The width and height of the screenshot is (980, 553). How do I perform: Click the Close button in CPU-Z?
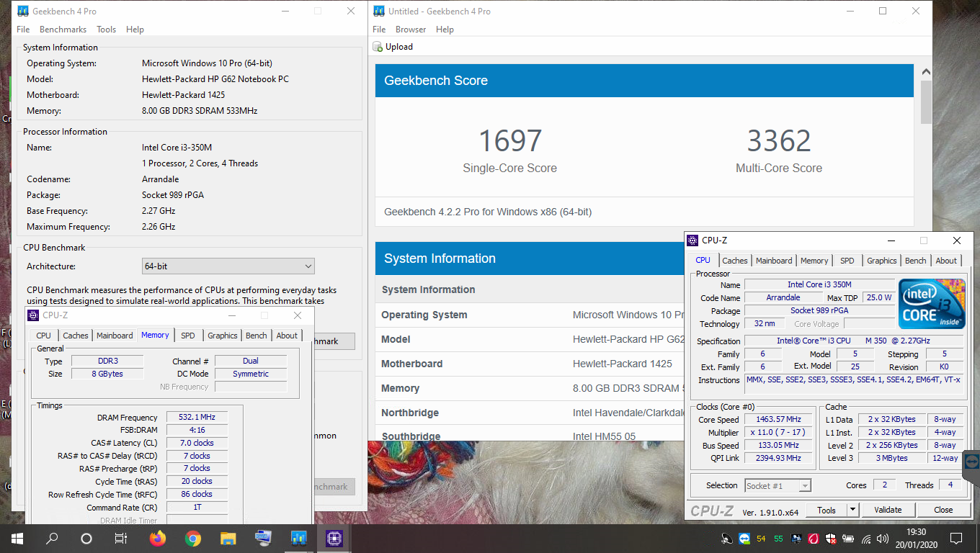coord(943,510)
